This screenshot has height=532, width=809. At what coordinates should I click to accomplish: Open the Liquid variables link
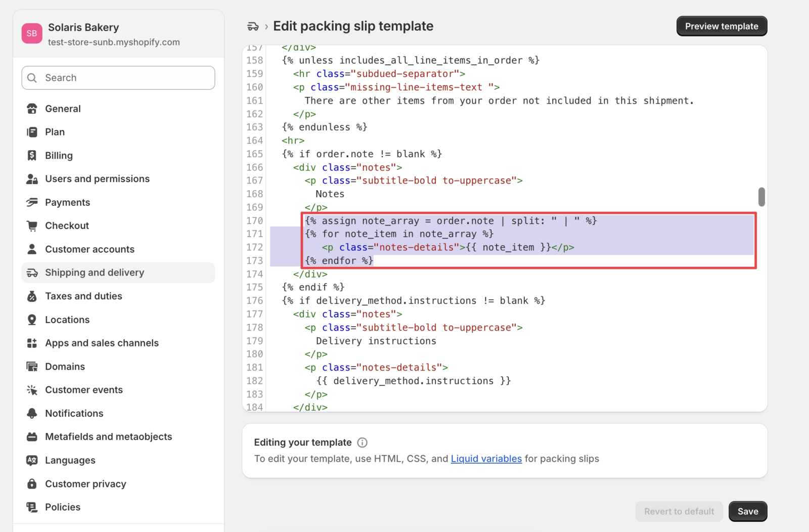[x=486, y=459]
